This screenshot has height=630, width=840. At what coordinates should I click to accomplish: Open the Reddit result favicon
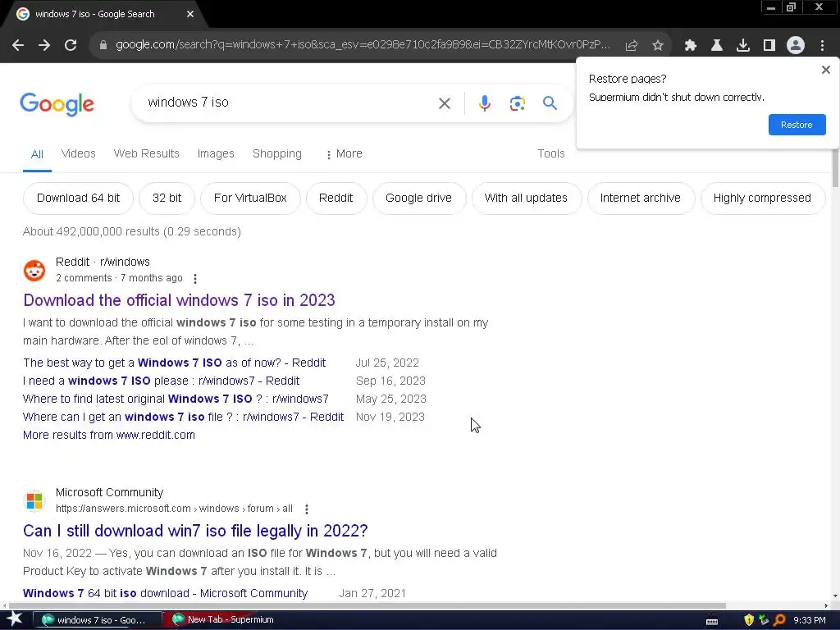click(x=34, y=271)
